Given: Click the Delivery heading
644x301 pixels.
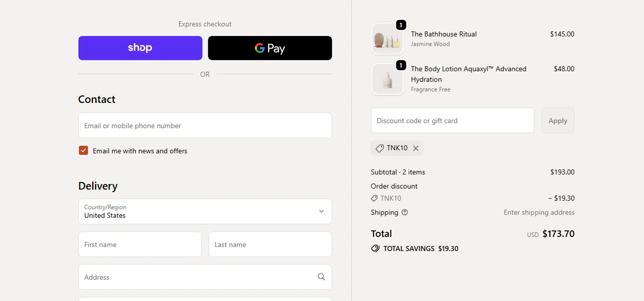Looking at the screenshot, I should (98, 186).
